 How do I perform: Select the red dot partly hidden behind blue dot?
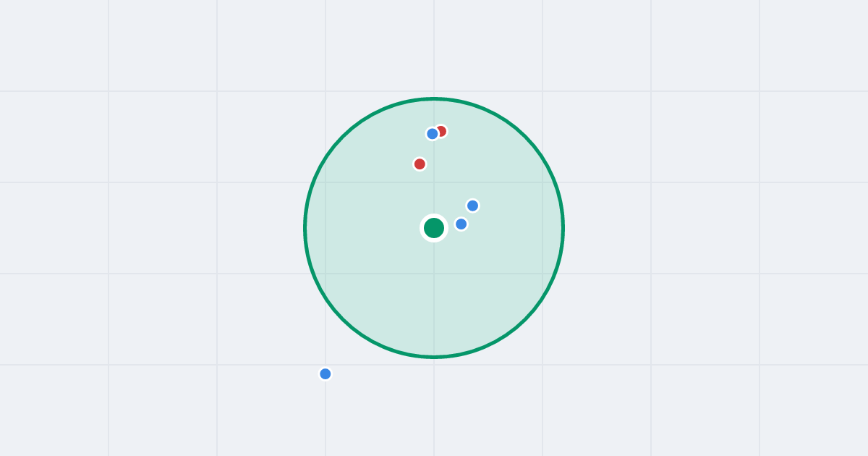click(x=443, y=130)
